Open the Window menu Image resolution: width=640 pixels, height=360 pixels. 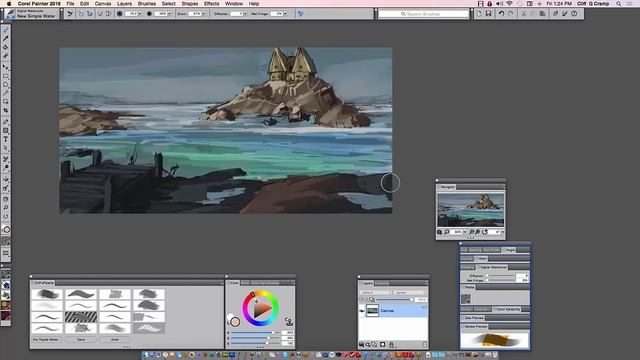point(234,3)
